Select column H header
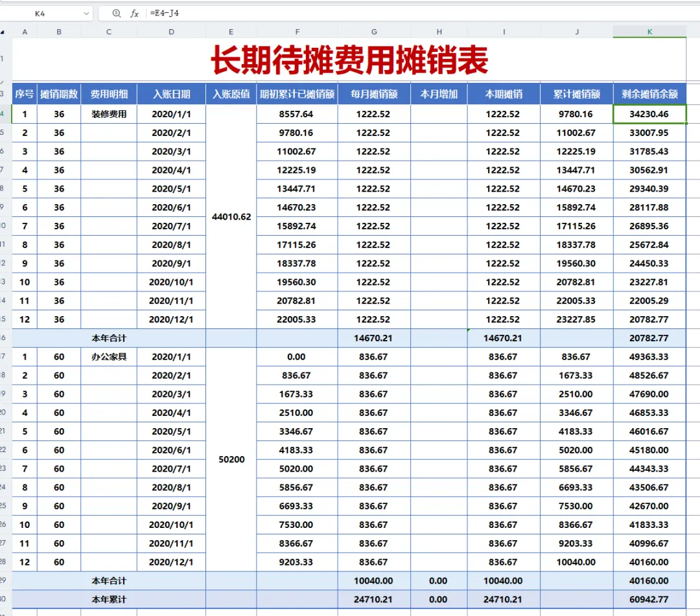Image resolution: width=700 pixels, height=616 pixels. (439, 32)
